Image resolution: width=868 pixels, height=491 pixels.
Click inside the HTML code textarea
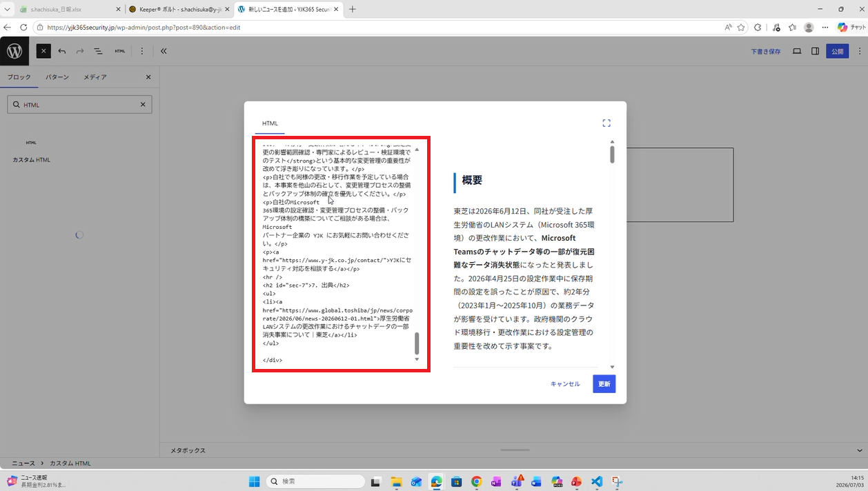[x=336, y=254]
